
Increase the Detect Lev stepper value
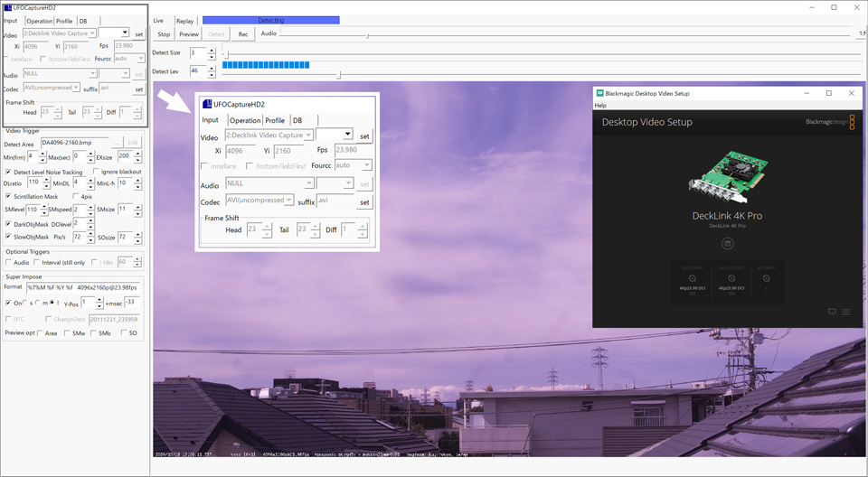[212, 68]
